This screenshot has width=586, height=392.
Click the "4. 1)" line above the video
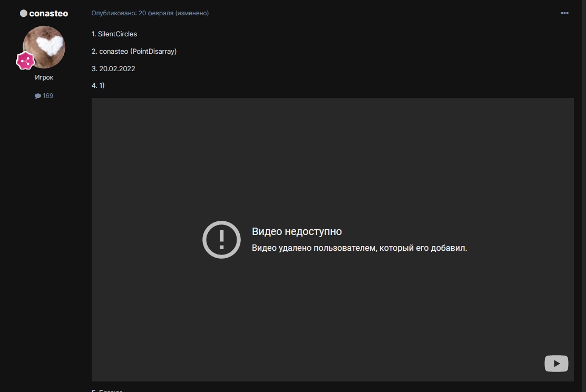pyautogui.click(x=98, y=85)
